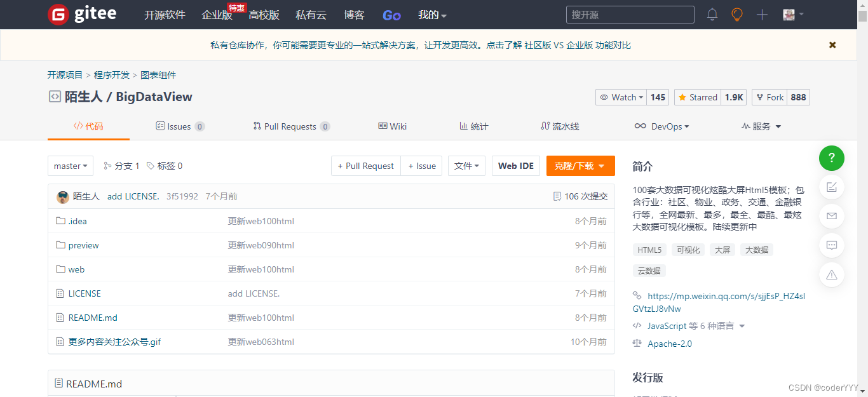868x397 pixels.
Task: Fork the repository
Action: pyautogui.click(x=770, y=97)
